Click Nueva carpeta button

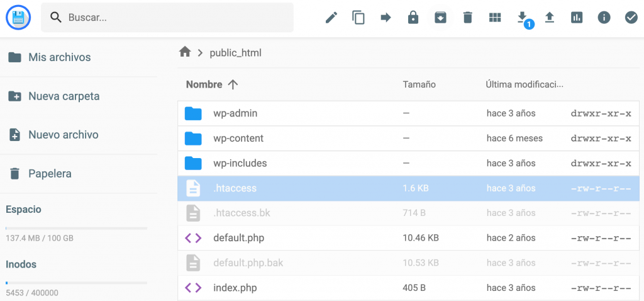tap(64, 96)
